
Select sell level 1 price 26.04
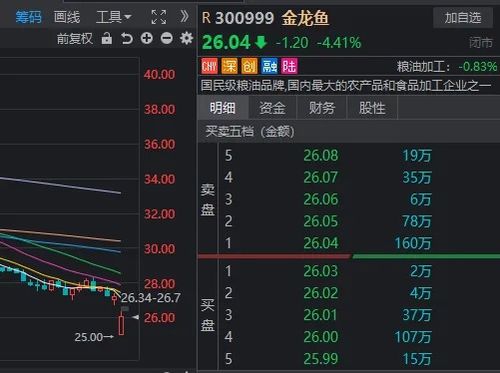point(321,243)
